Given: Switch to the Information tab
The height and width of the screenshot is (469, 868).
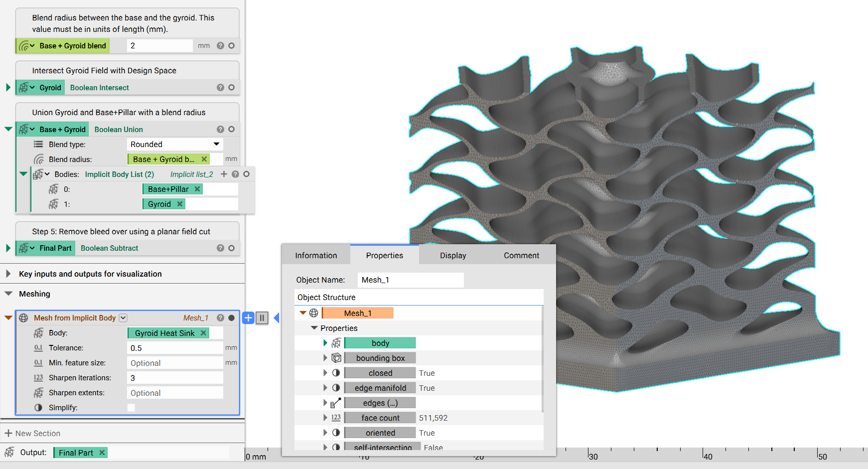Looking at the screenshot, I should tap(316, 255).
